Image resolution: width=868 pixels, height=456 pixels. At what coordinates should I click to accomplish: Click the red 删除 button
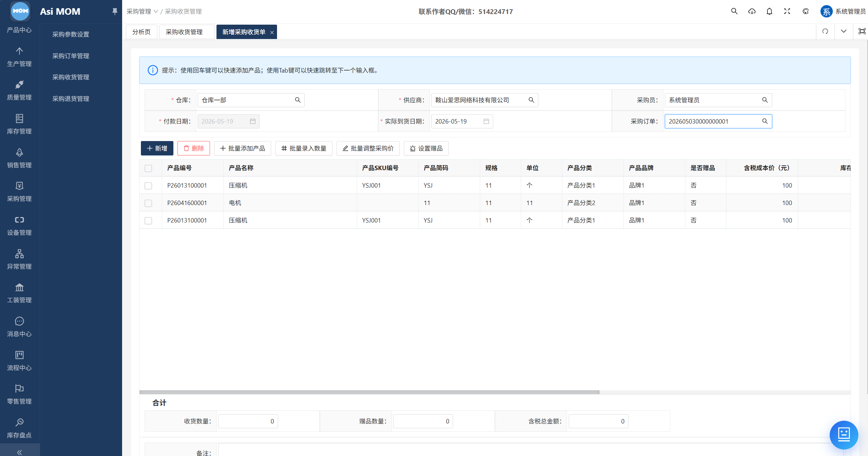(x=194, y=148)
